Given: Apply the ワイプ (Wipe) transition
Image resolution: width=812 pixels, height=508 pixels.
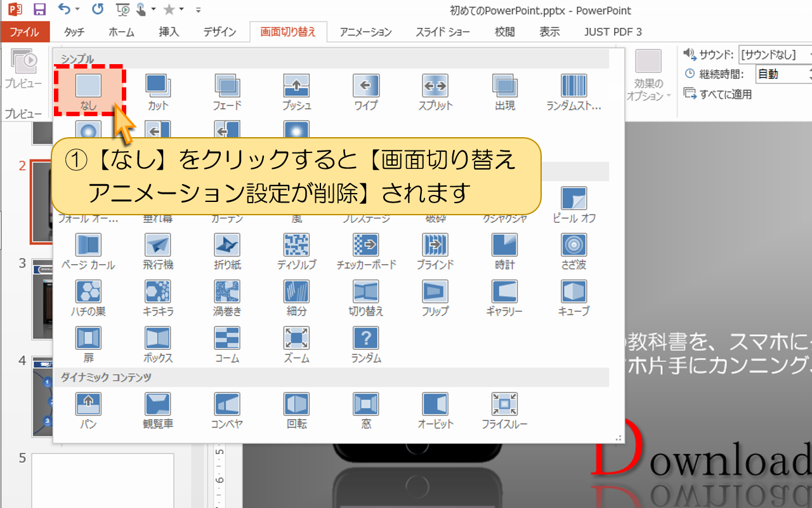Looking at the screenshot, I should [366, 92].
